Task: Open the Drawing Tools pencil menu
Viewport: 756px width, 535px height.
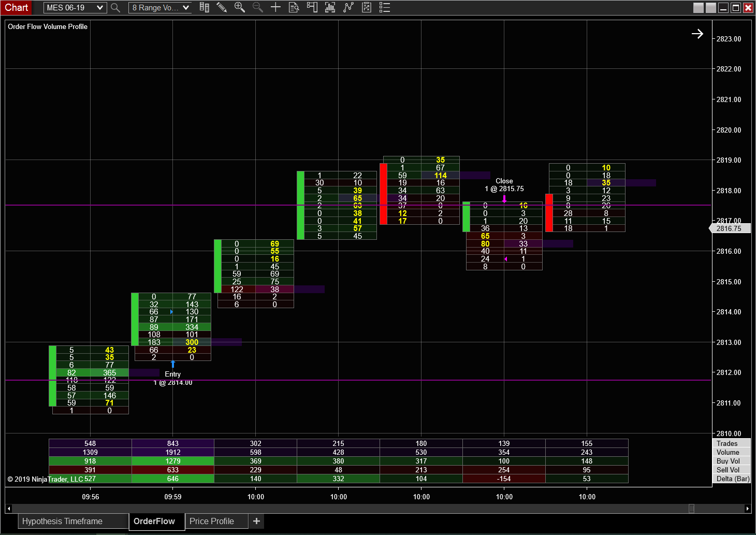Action: click(222, 7)
